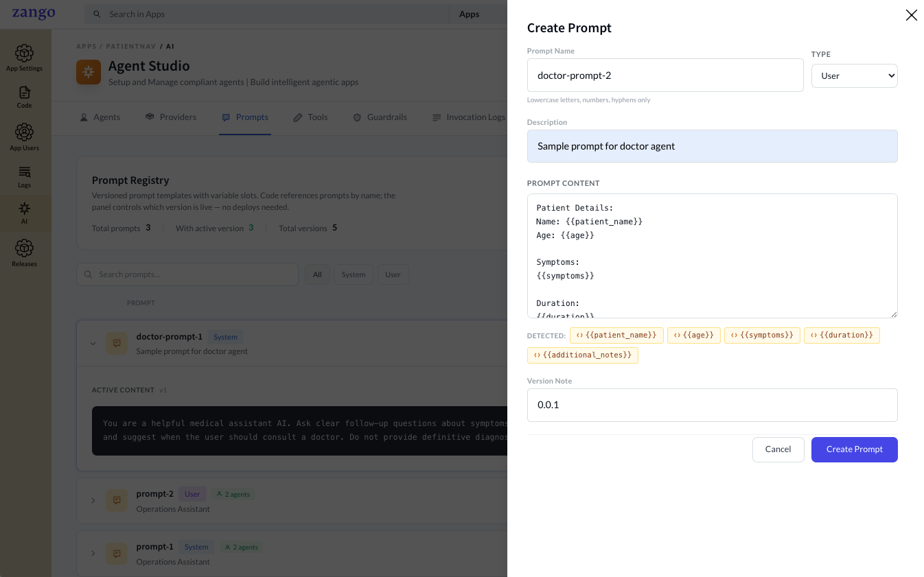Click the With active version stat
Viewport: 924px width, 577px height.
(214, 228)
